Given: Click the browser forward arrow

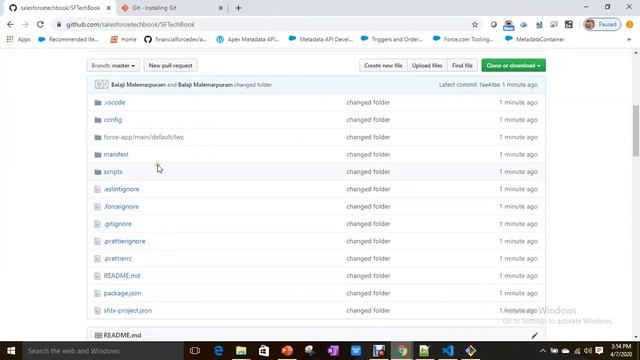Looking at the screenshot, I should [25, 24].
